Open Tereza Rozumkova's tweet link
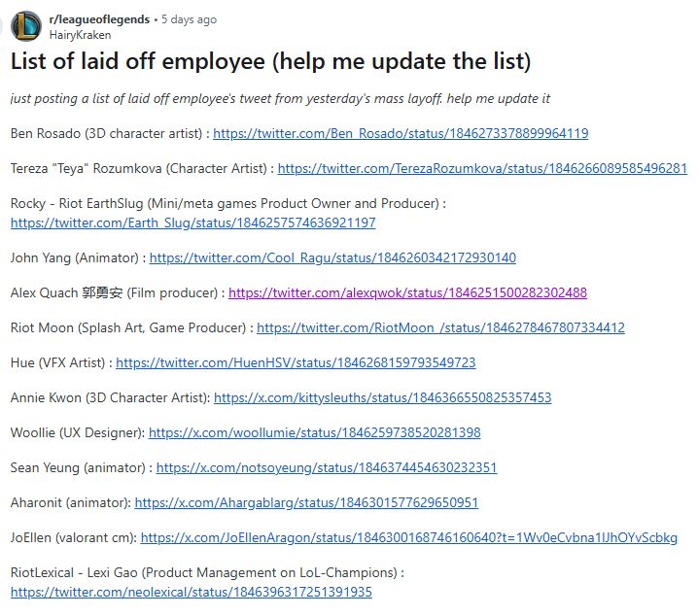698x616 pixels. (x=482, y=168)
